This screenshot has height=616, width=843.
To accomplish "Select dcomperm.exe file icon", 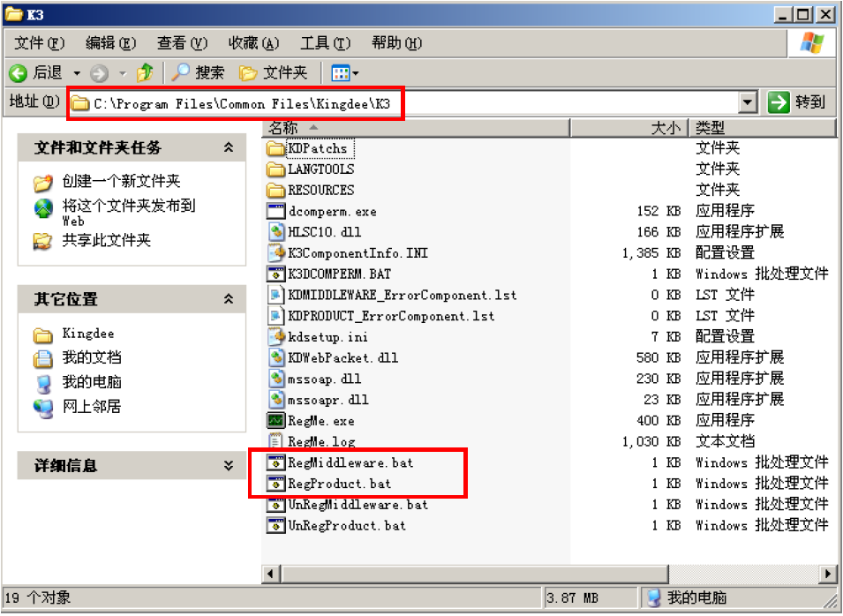I will coord(275,211).
